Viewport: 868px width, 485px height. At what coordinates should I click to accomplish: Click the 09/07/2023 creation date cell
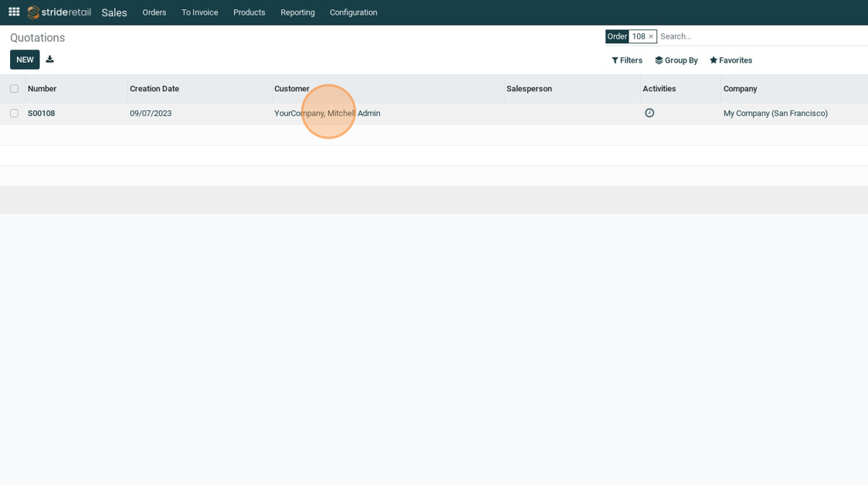150,113
